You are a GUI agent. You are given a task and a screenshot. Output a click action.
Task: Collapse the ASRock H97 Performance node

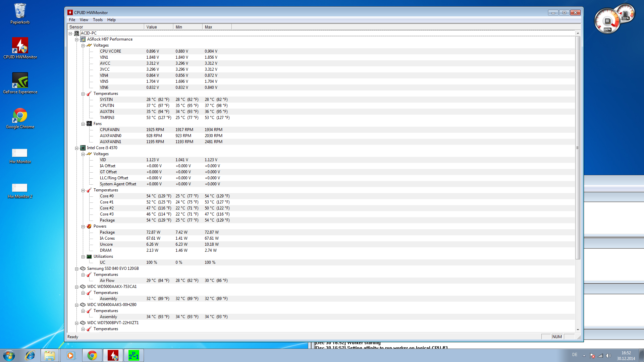(x=77, y=40)
